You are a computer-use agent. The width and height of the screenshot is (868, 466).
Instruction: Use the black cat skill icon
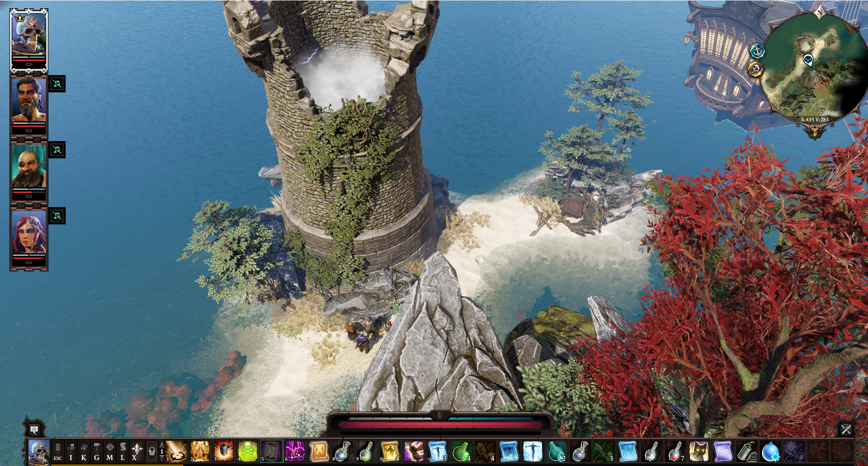click(x=700, y=451)
